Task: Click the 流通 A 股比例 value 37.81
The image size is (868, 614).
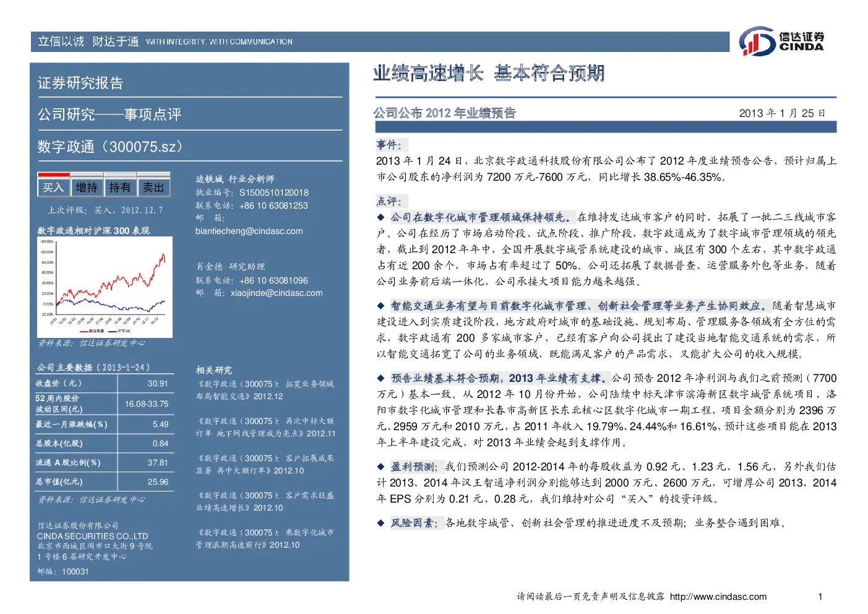Action: [x=158, y=462]
